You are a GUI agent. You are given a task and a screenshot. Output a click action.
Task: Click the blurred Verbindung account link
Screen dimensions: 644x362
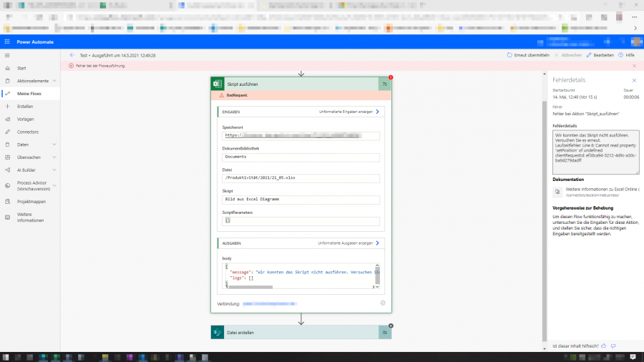coord(270,304)
